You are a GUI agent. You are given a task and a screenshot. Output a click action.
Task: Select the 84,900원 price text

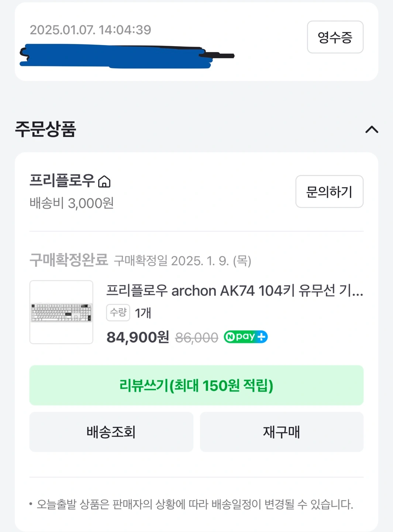138,337
